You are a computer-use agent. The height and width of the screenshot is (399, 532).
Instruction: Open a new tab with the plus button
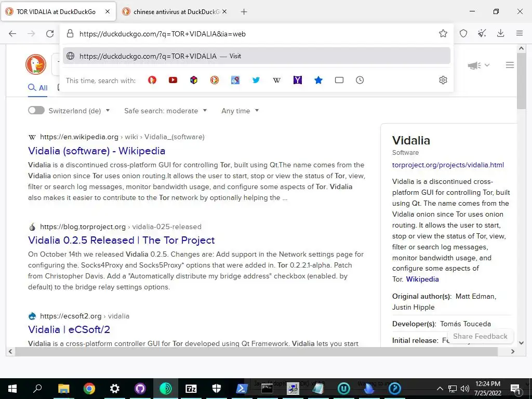pos(244,11)
